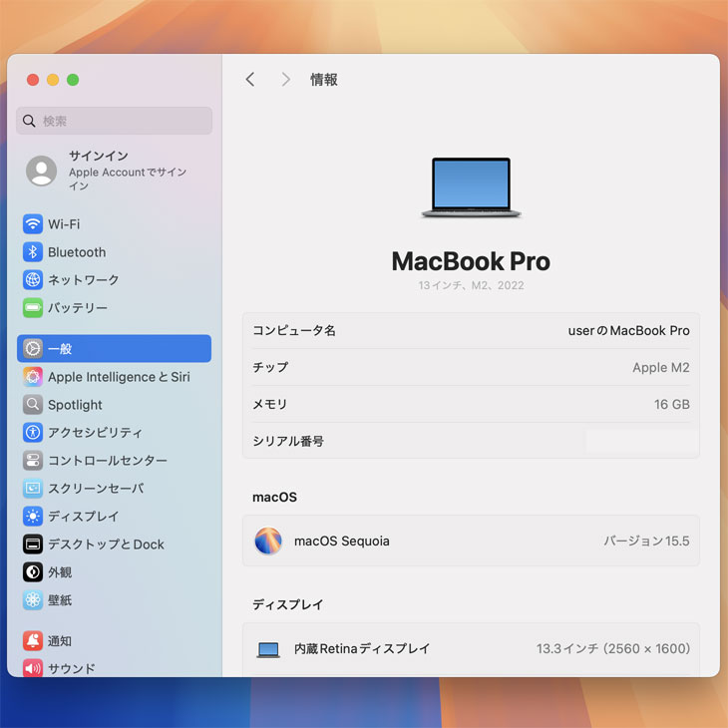Click the バージョン15.5 text

pos(646,541)
